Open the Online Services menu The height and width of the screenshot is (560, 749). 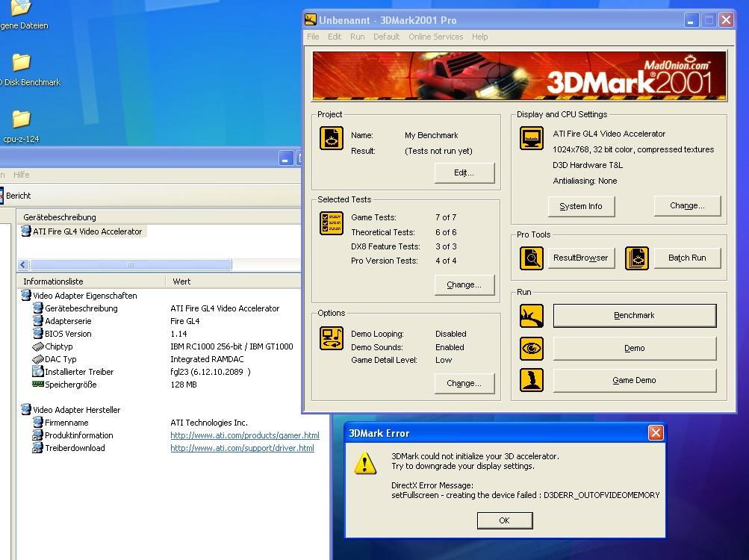point(435,37)
